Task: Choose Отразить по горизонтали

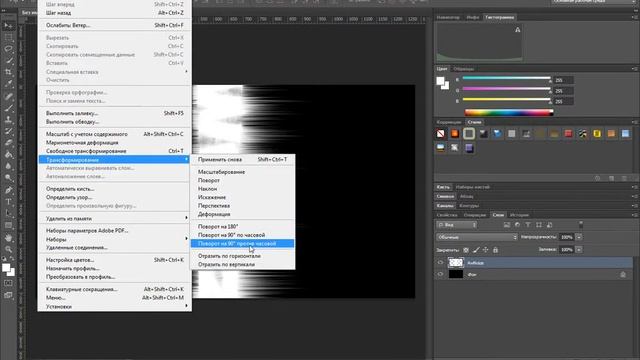Action: click(x=242, y=256)
